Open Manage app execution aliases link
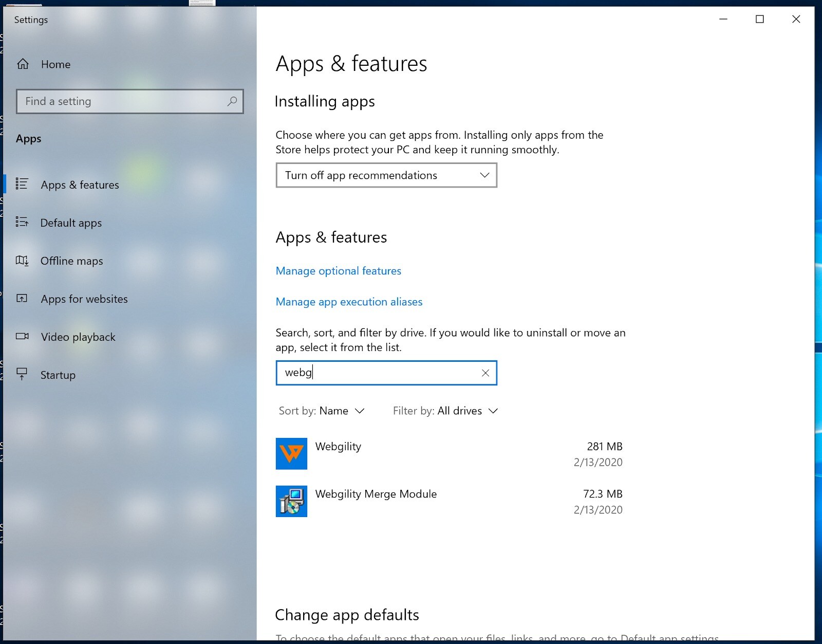 (349, 302)
